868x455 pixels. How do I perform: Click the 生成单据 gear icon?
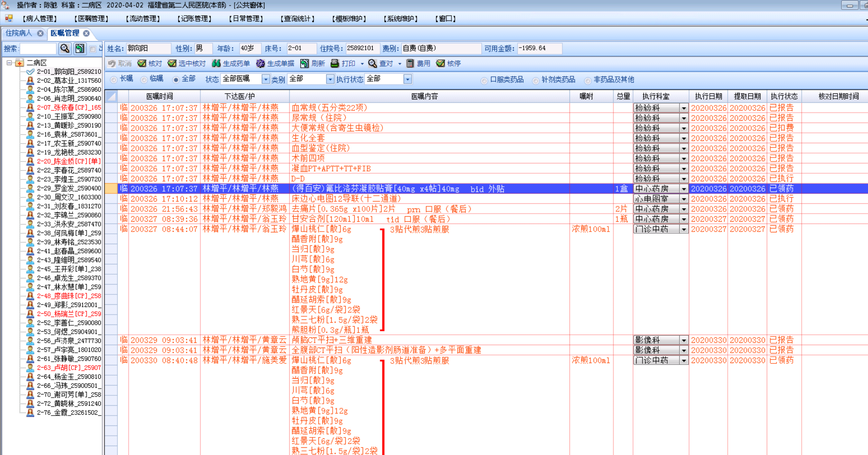point(260,64)
